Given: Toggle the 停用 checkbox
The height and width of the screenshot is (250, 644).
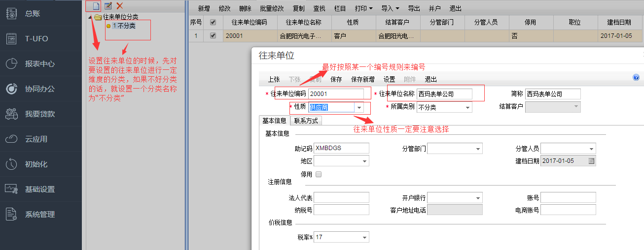Looking at the screenshot, I should point(318,174).
